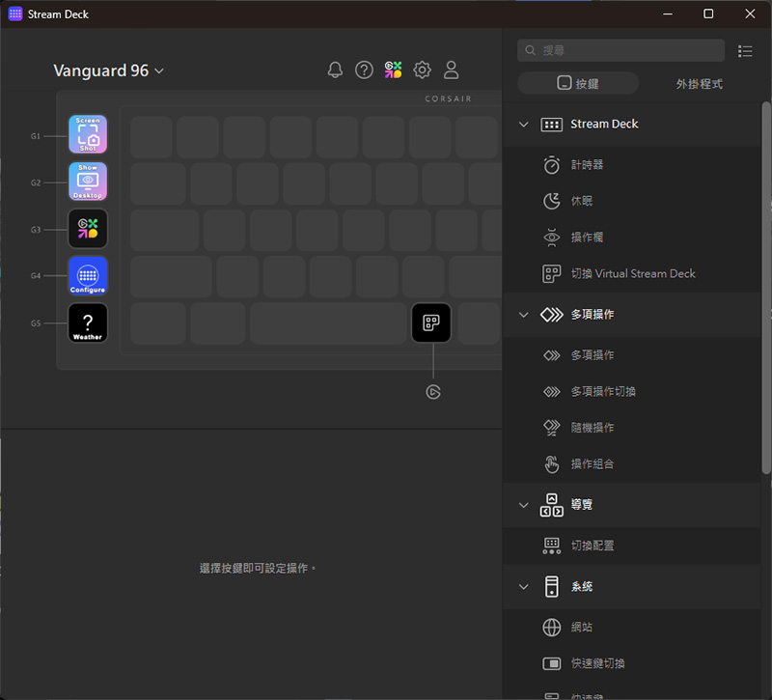Open the settings gear icon
772x700 pixels.
coord(422,70)
